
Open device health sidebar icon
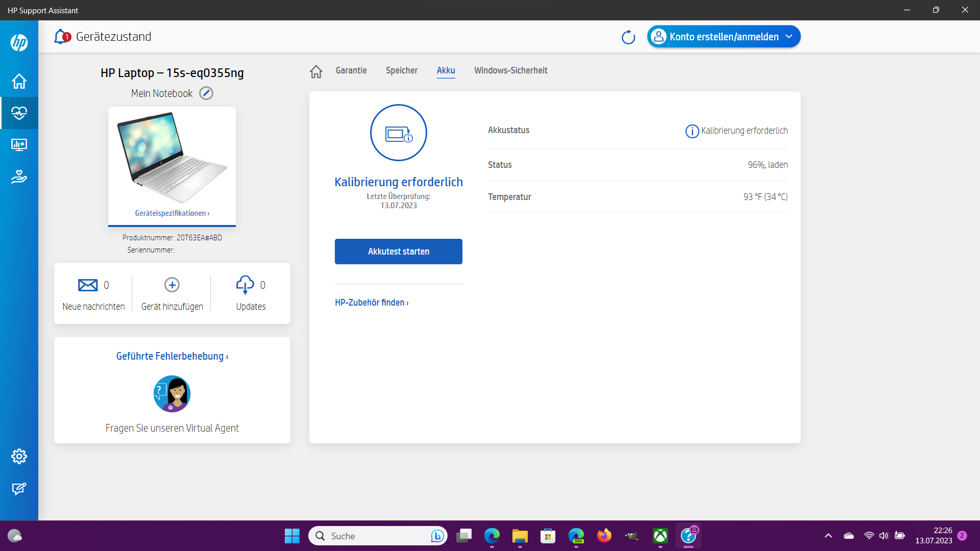coord(19,113)
